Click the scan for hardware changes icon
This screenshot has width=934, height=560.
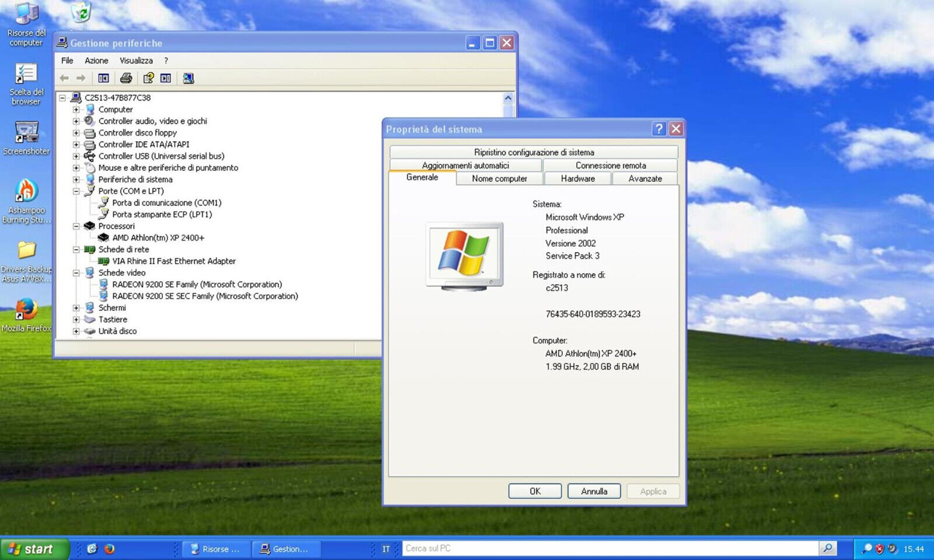(188, 78)
